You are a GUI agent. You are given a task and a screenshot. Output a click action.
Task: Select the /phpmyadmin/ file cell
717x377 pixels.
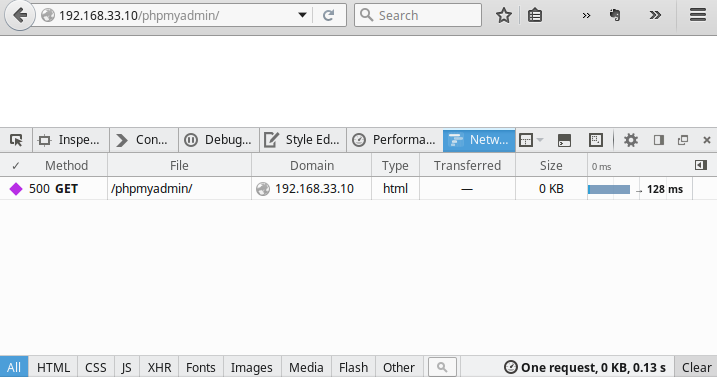[x=179, y=188]
